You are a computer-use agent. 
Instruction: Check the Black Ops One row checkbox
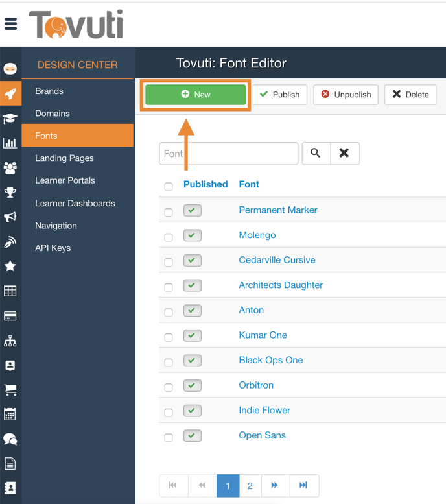point(169,363)
